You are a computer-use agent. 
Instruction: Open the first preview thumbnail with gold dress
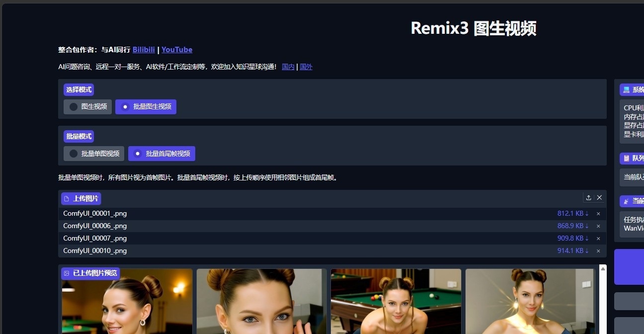[127, 301]
